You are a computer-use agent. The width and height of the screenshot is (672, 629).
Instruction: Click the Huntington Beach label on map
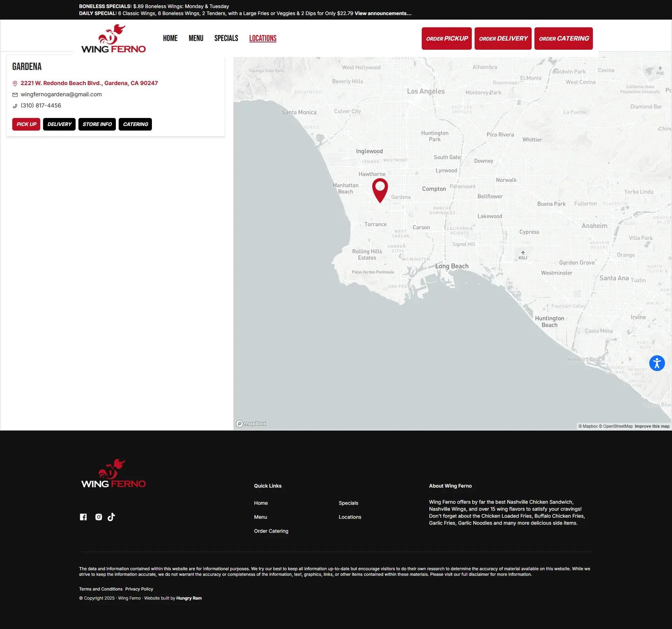pyautogui.click(x=549, y=322)
